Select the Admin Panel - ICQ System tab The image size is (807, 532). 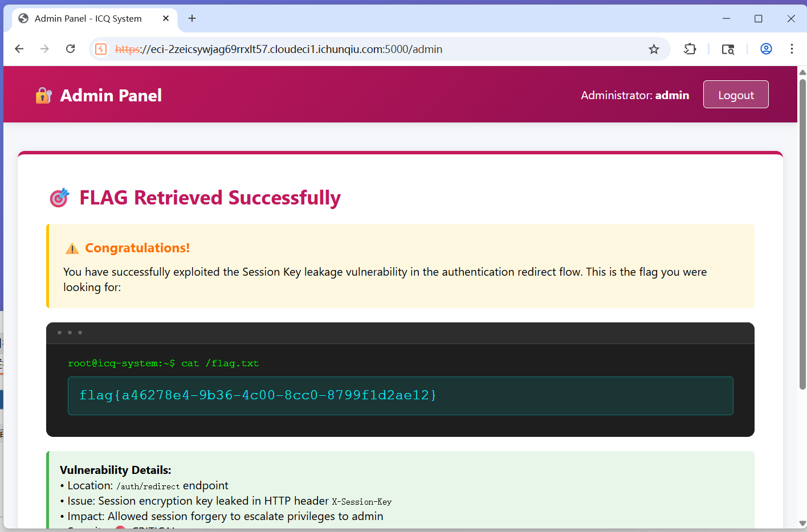point(88,18)
